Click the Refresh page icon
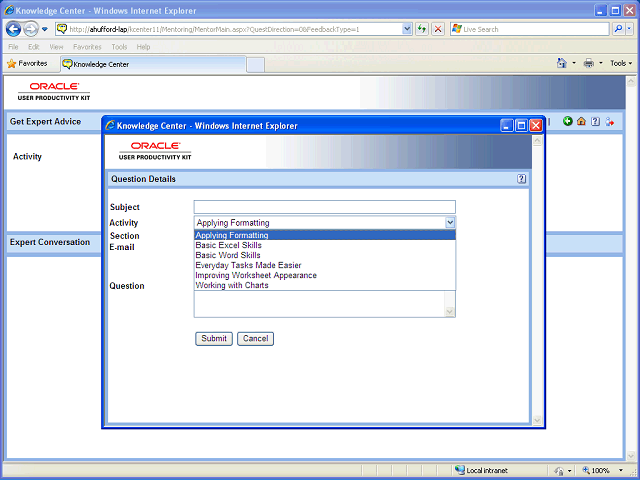The image size is (640, 480). tap(422, 29)
